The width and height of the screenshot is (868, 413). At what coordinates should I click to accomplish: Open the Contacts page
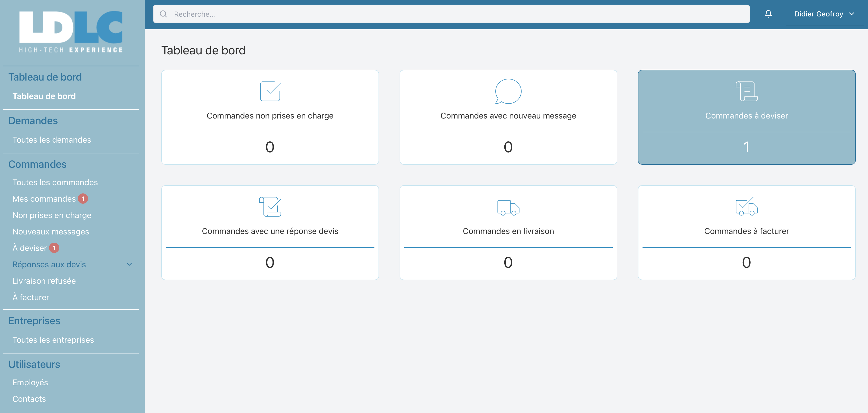pos(29,399)
